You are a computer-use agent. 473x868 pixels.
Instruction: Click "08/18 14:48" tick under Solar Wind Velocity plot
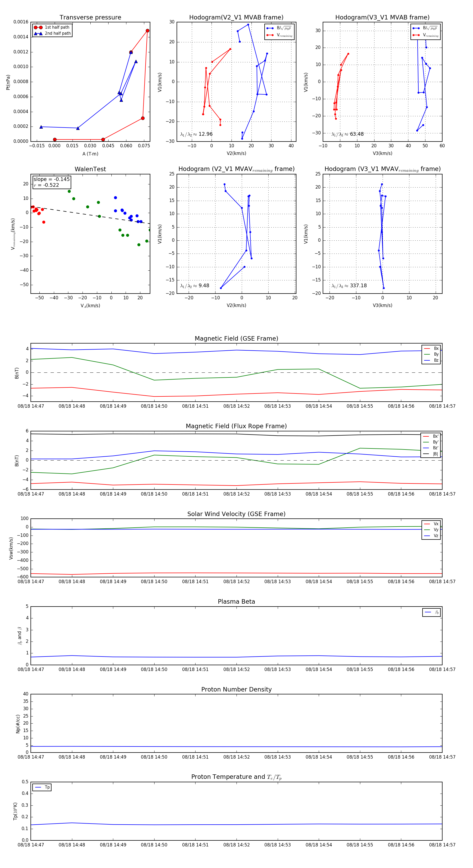[72, 581]
